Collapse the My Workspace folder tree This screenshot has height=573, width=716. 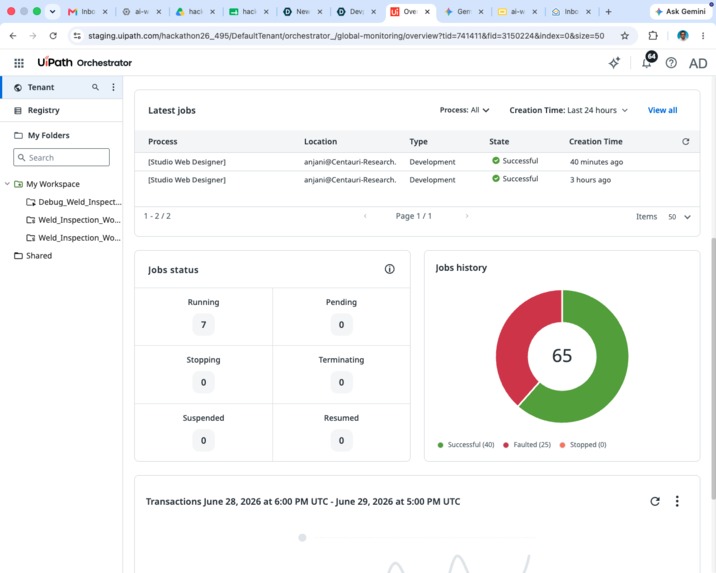[7, 184]
